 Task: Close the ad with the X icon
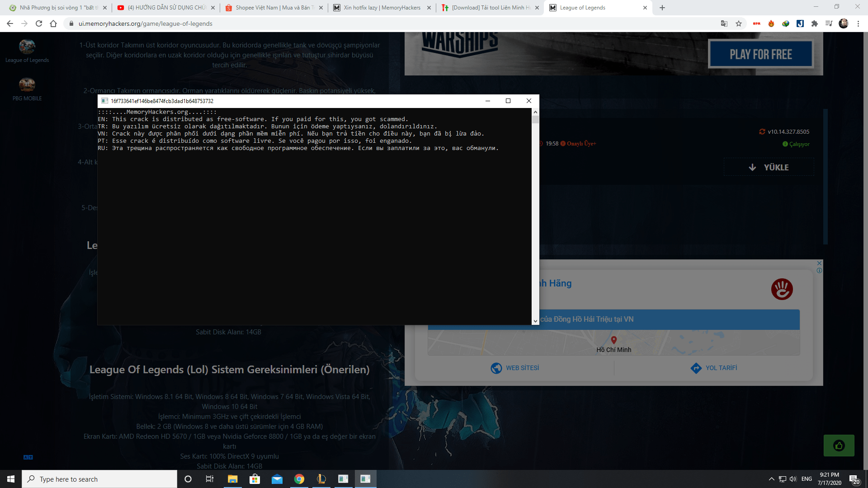[x=819, y=263]
